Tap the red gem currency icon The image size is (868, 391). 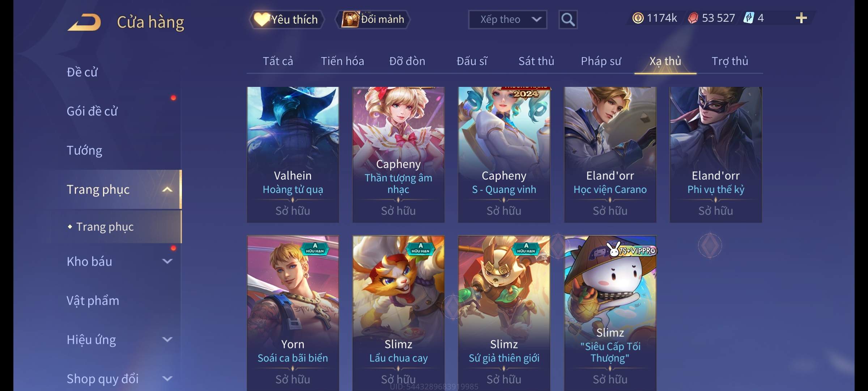693,18
